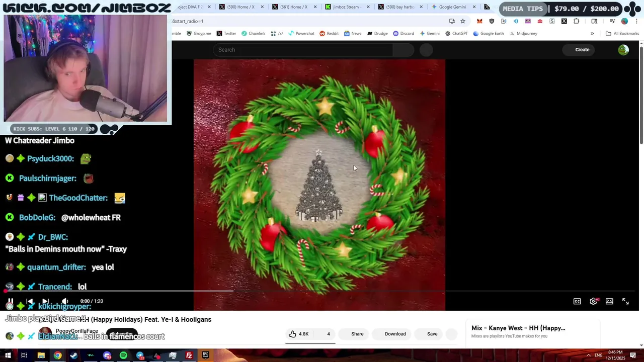The image size is (644, 362).
Task: Open the Windows Start menu
Action: pos(8,355)
